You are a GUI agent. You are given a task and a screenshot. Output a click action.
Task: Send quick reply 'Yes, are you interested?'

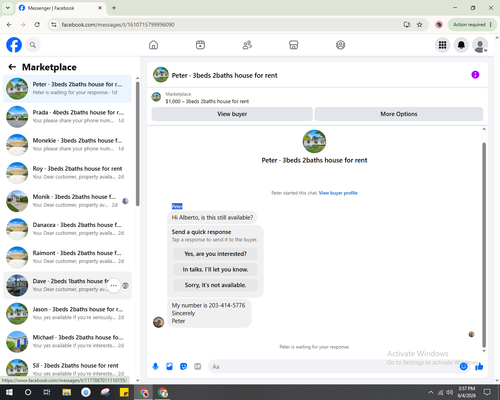(x=215, y=254)
